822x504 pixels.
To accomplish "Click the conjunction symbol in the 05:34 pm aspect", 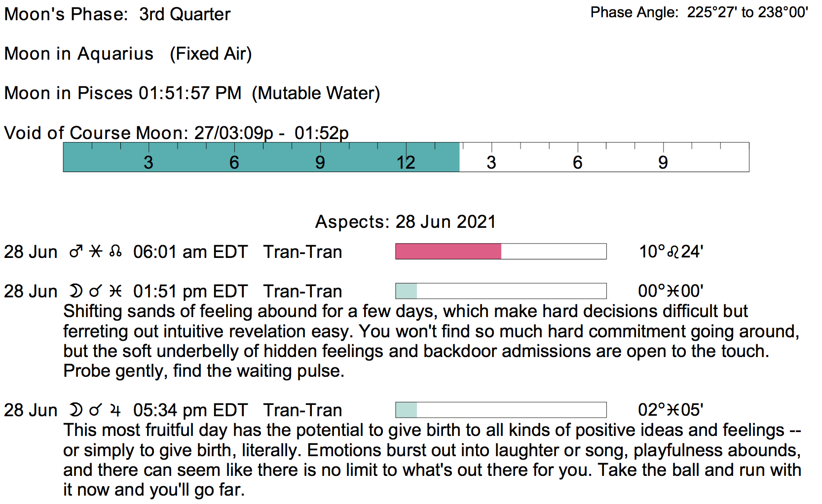I will coord(96,410).
